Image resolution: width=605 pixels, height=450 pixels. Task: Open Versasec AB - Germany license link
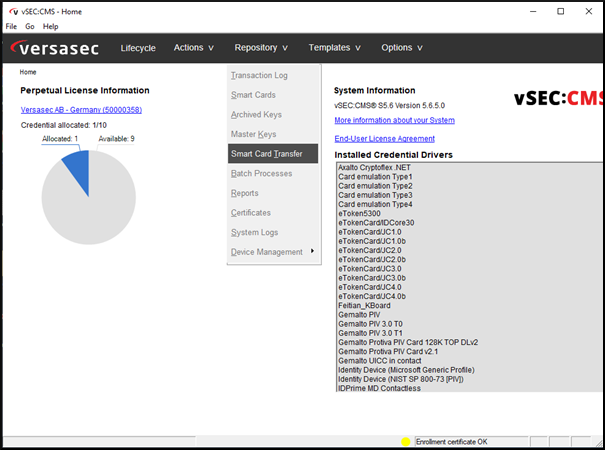[x=81, y=110]
